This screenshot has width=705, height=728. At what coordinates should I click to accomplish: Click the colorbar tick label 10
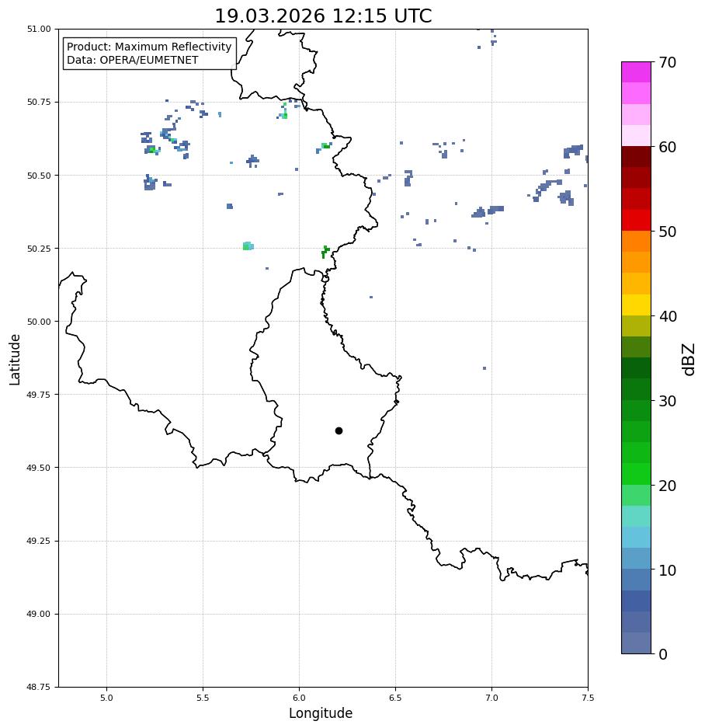[668, 570]
